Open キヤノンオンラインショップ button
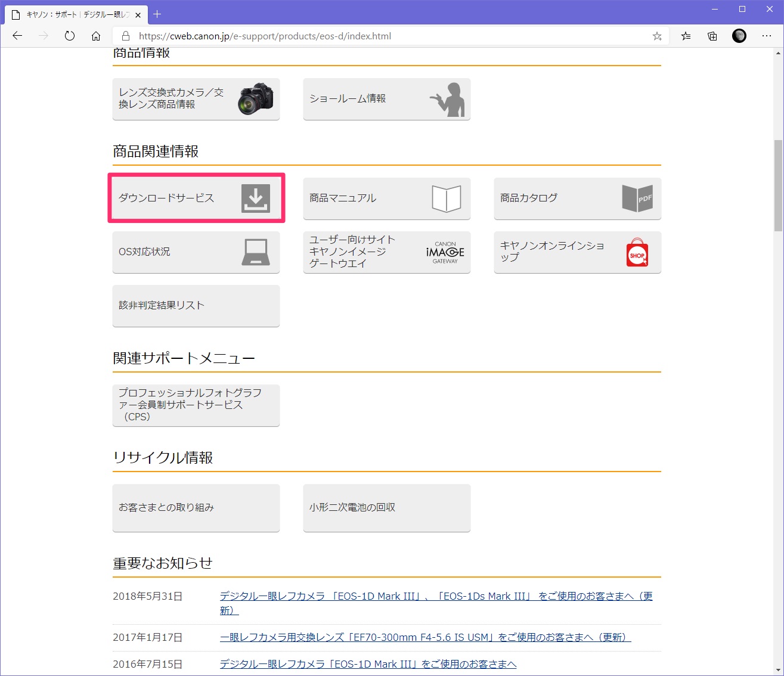The width and height of the screenshot is (784, 676). click(578, 252)
